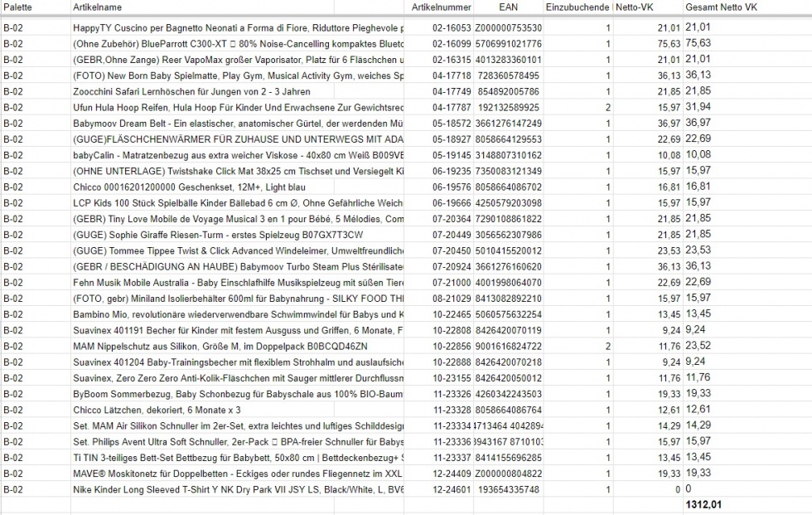Image resolution: width=812 pixels, height=515 pixels.
Task: Click the "Einzubuchende" header cell
Action: click(x=578, y=7)
